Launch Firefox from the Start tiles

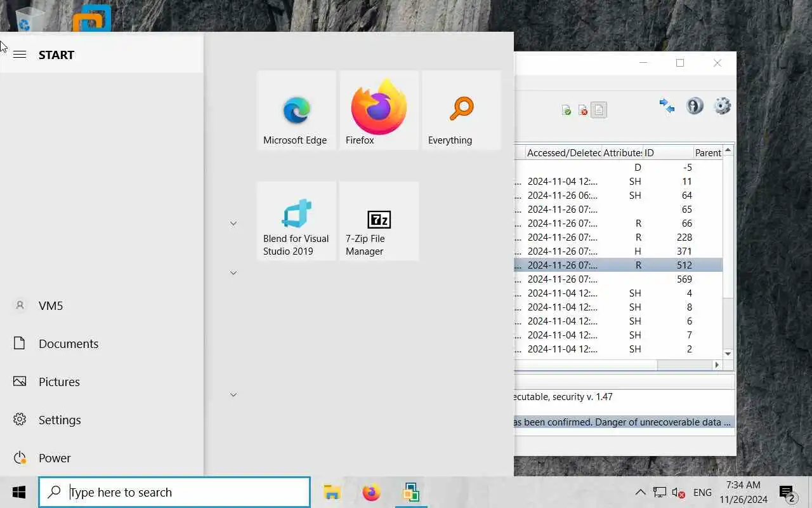pyautogui.click(x=379, y=110)
